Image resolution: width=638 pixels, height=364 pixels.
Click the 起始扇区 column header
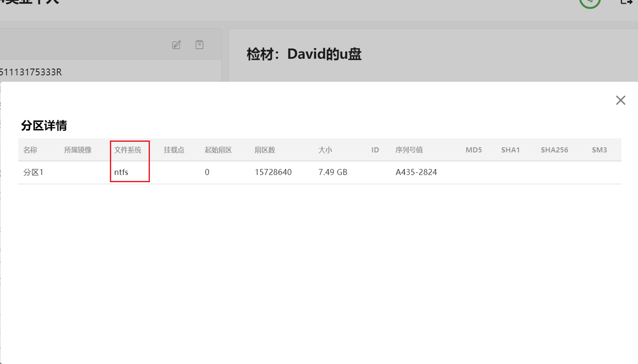218,150
